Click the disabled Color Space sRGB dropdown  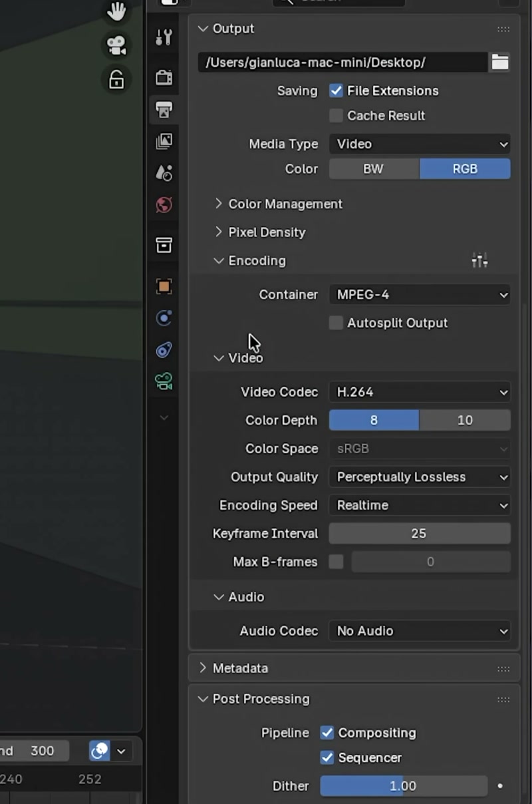click(x=420, y=449)
